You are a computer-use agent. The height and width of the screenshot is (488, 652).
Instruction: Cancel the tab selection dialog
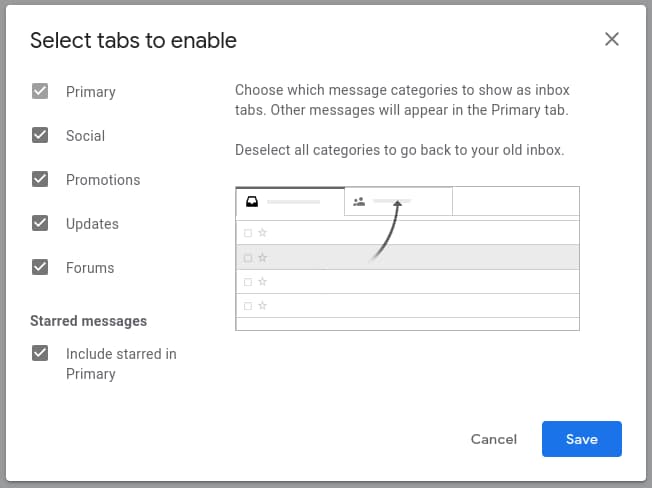[x=494, y=439]
